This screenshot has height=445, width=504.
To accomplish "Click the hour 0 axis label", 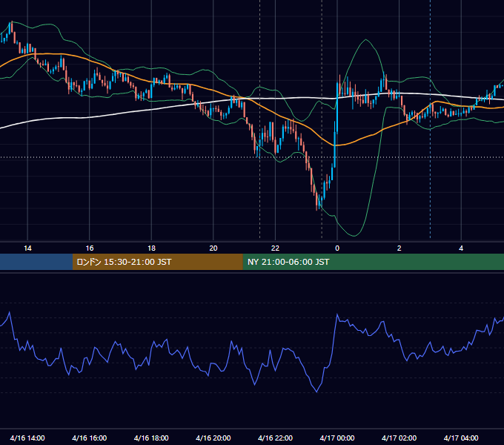I will [337, 248].
